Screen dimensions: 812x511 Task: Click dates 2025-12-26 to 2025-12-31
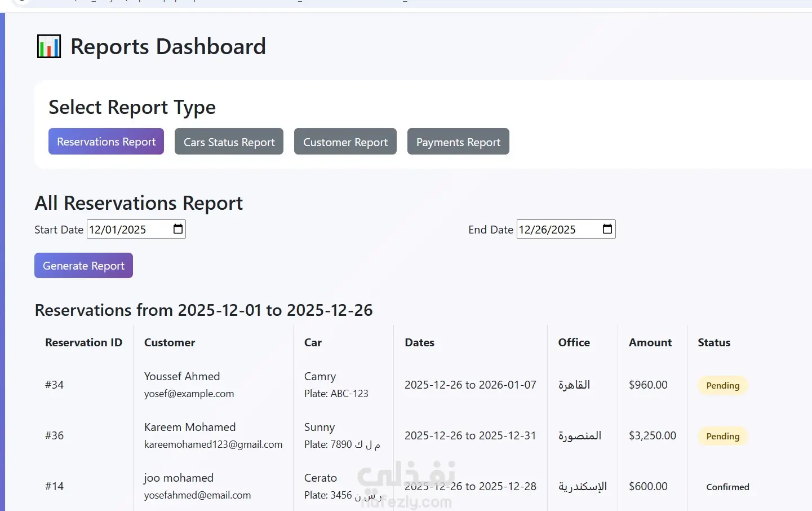point(471,435)
